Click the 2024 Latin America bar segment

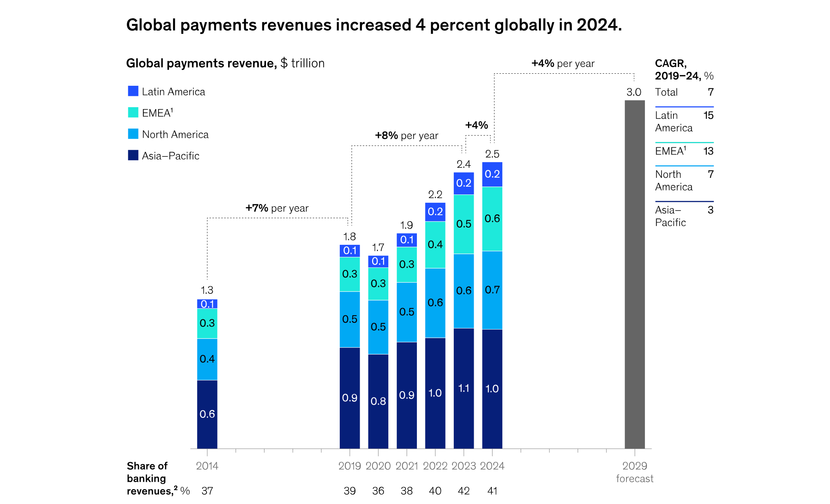click(493, 175)
